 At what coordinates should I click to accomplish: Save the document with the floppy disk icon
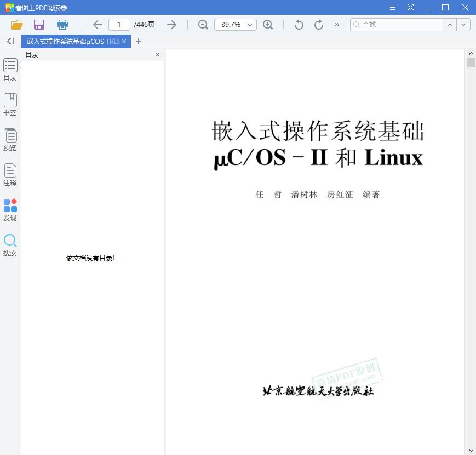click(39, 25)
